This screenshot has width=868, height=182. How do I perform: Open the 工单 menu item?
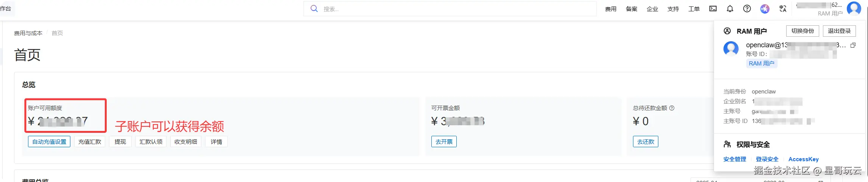(694, 9)
